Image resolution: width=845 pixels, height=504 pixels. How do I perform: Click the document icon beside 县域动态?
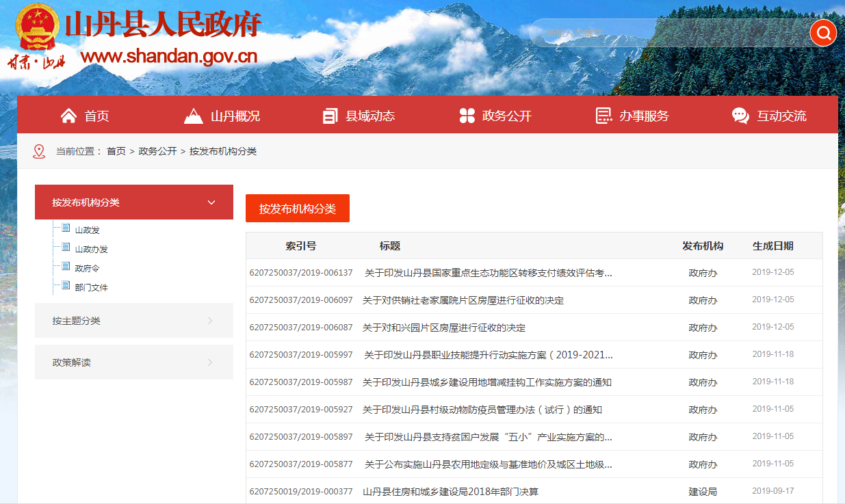point(330,116)
